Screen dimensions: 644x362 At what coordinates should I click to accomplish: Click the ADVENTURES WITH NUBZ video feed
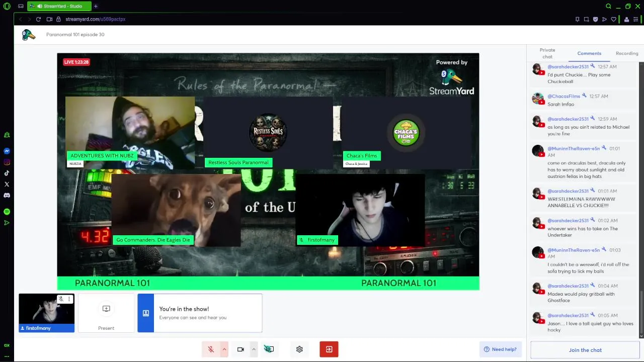click(130, 133)
